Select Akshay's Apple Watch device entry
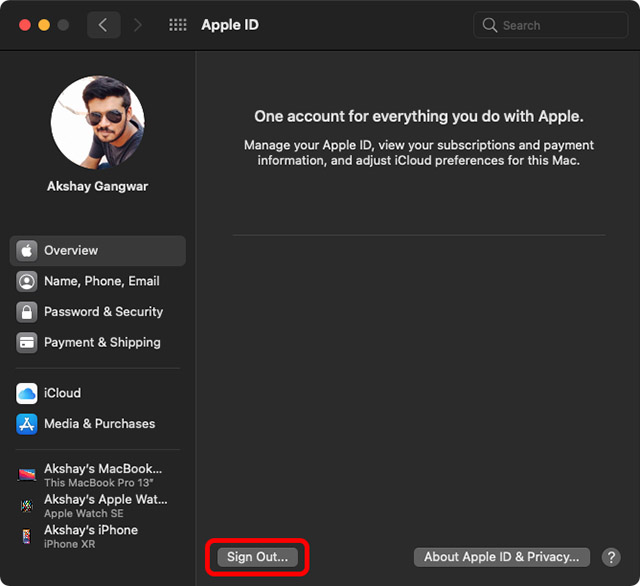Image resolution: width=640 pixels, height=586 pixels. point(98,506)
